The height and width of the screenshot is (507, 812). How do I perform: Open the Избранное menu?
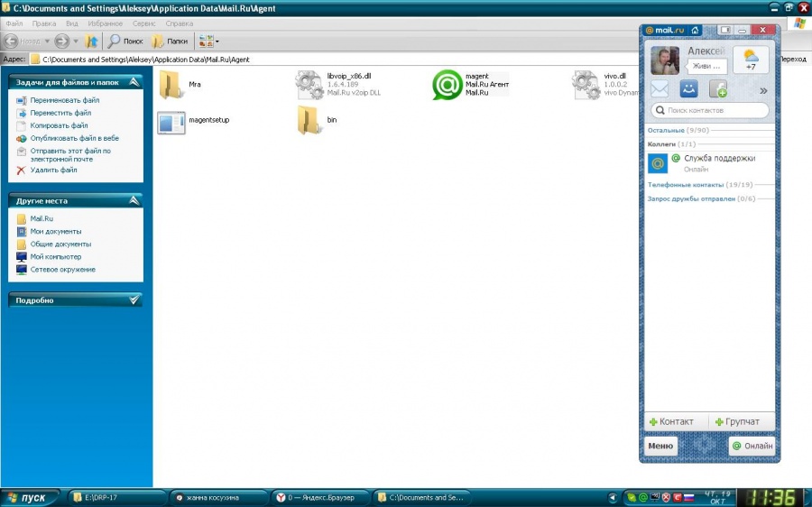(x=106, y=23)
